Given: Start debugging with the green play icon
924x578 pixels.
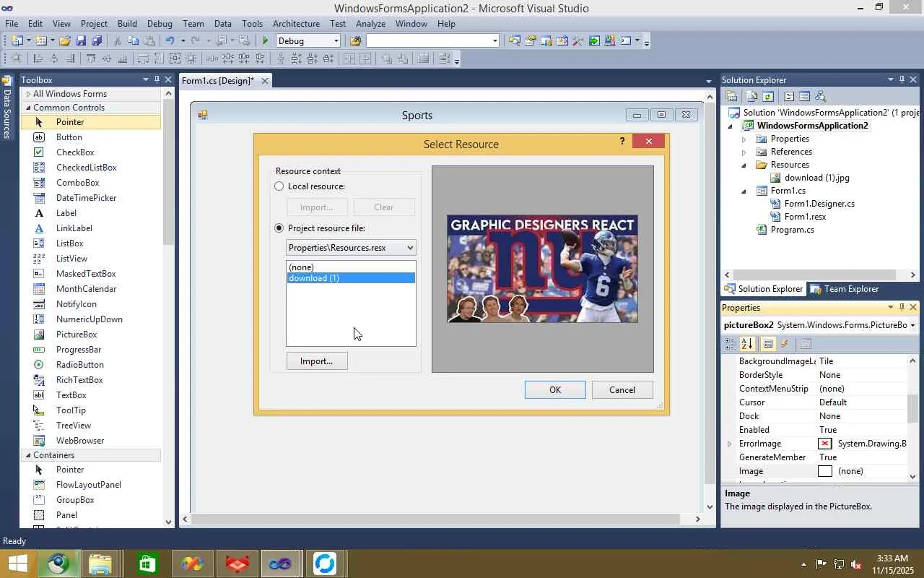Looking at the screenshot, I should click(266, 41).
